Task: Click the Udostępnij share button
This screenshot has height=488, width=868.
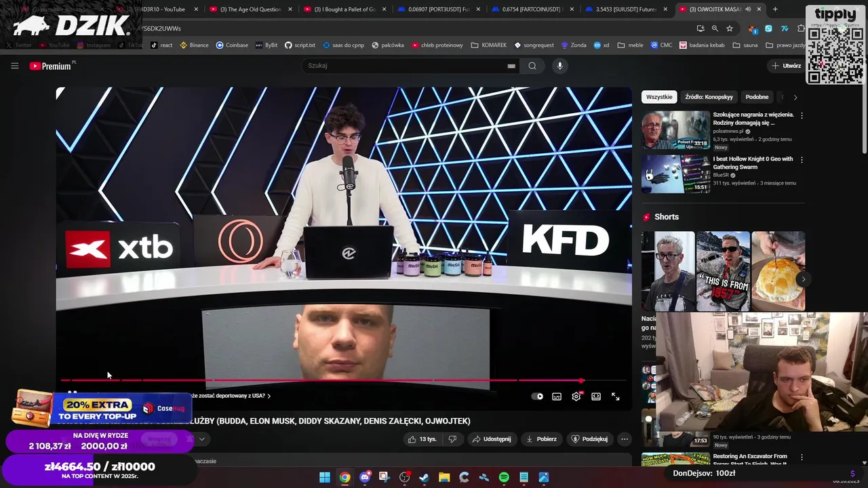Action: pyautogui.click(x=492, y=439)
